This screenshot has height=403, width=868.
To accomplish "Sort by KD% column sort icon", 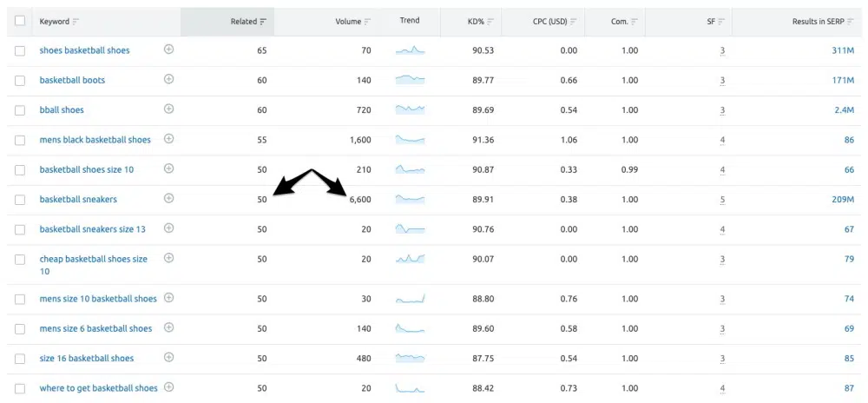I will 490,22.
